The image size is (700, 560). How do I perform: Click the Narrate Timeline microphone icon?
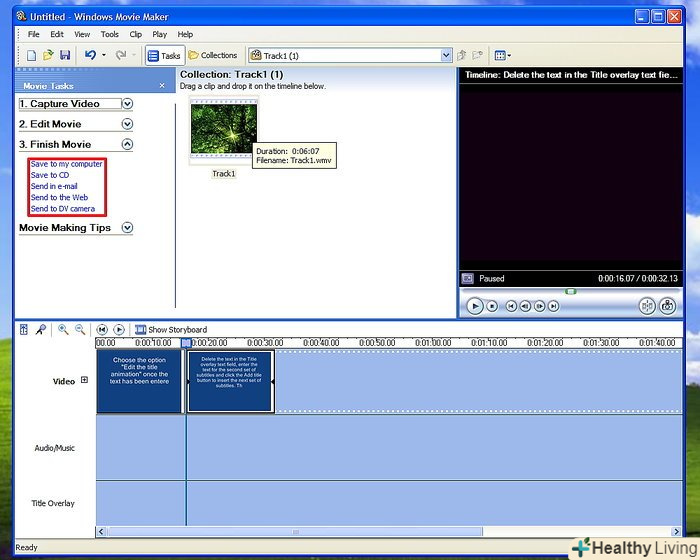click(41, 329)
